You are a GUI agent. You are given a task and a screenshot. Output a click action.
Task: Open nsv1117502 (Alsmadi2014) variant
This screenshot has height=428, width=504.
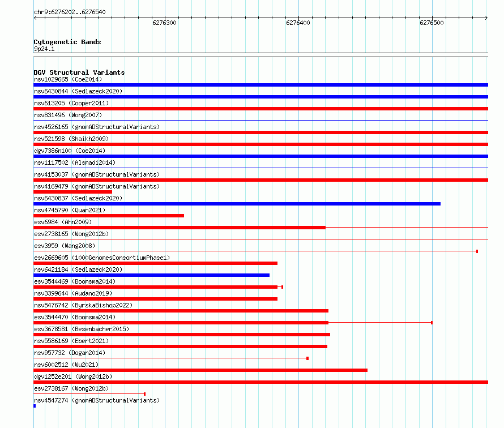coord(75,162)
